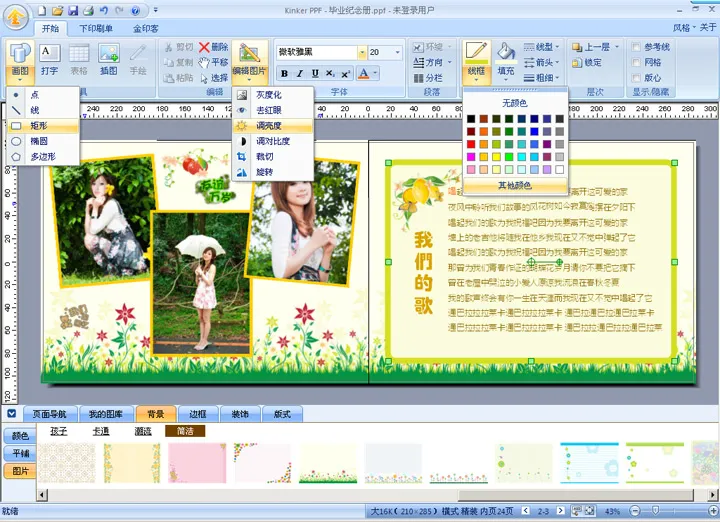Open the 风格 style dropdown
Image resolution: width=720 pixels, height=522 pixels.
pyautogui.click(x=685, y=28)
